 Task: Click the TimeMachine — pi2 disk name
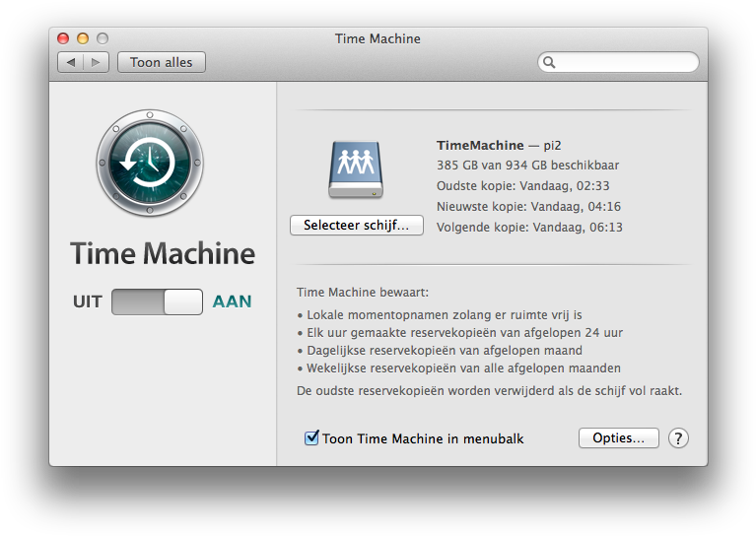pos(499,145)
